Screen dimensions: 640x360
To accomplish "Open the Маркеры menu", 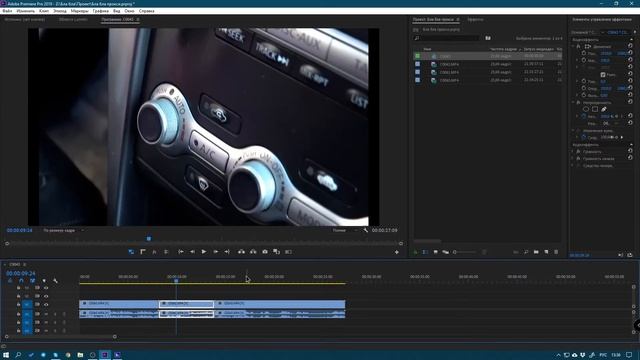I will pyautogui.click(x=79, y=11).
